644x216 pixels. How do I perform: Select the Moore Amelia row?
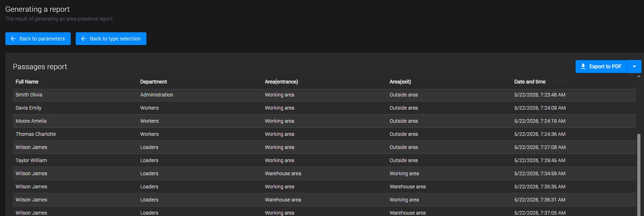(x=324, y=121)
